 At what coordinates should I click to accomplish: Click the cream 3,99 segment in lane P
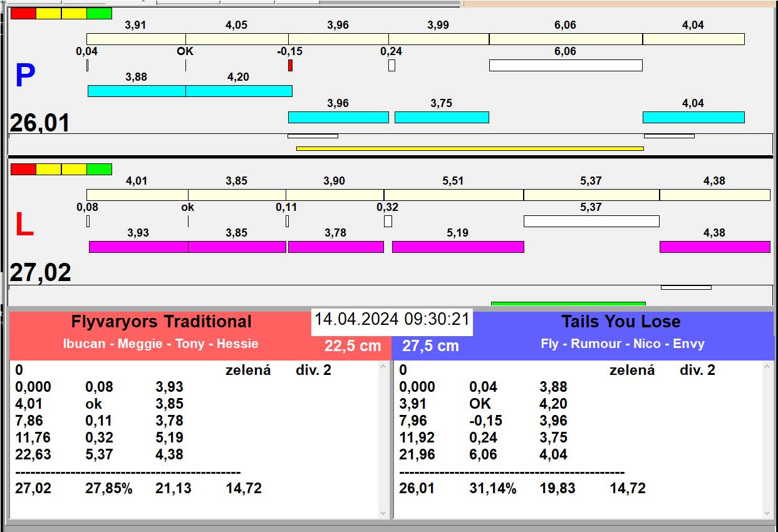coord(438,39)
